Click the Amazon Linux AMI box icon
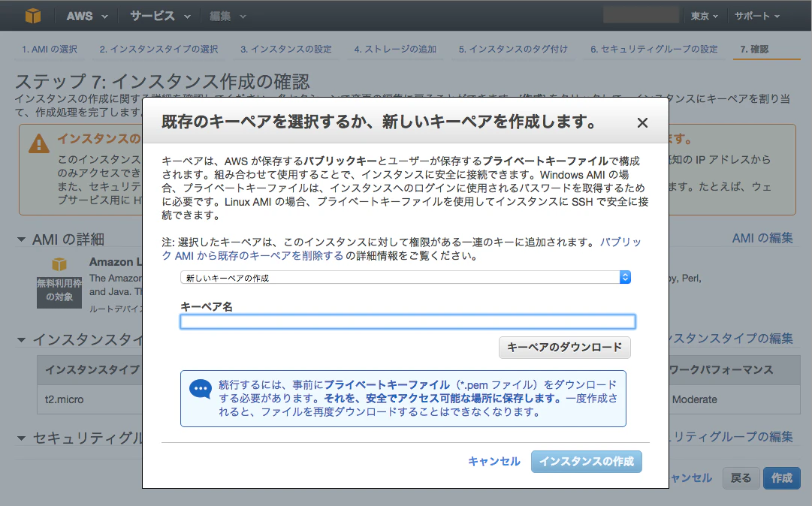This screenshot has width=812, height=506. pyautogui.click(x=59, y=264)
